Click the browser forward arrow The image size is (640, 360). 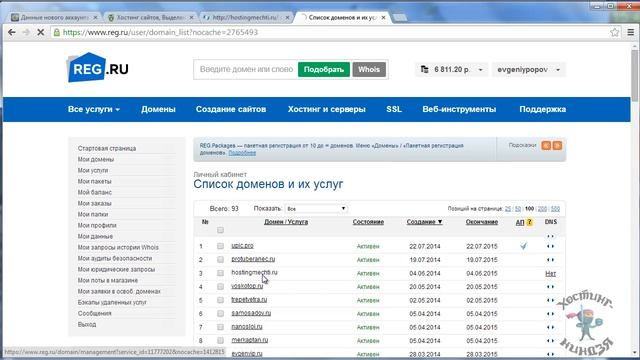pyautogui.click(x=26, y=32)
